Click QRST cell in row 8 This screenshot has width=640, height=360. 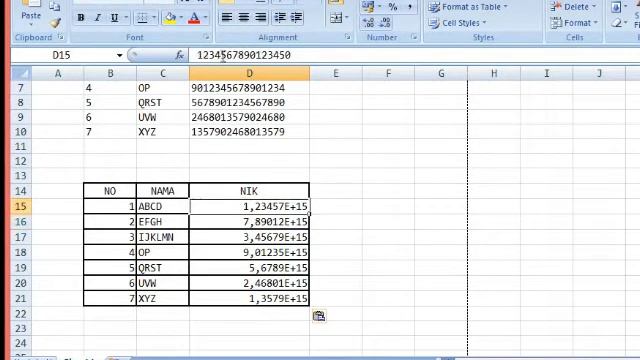point(162,102)
